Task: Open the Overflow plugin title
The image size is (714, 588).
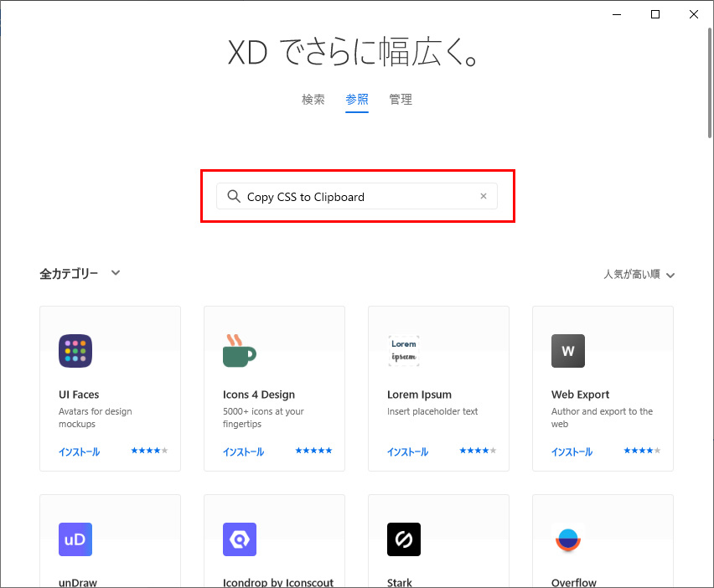Action: pyautogui.click(x=574, y=582)
